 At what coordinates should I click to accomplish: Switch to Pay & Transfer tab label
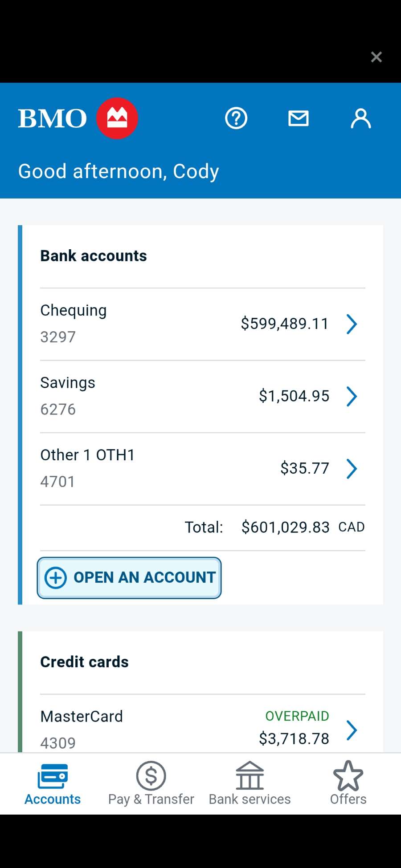[x=151, y=799]
